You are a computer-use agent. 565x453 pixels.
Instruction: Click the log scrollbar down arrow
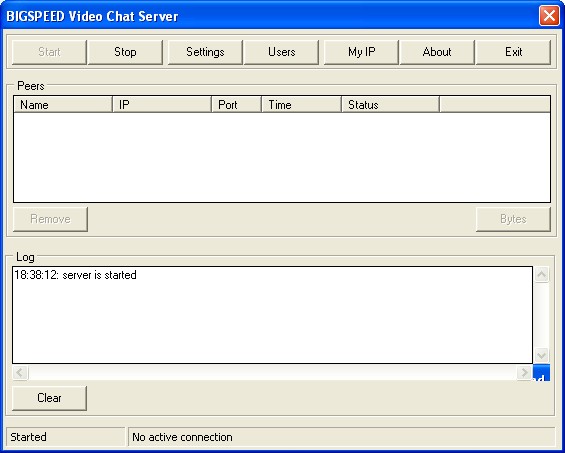pyautogui.click(x=542, y=356)
